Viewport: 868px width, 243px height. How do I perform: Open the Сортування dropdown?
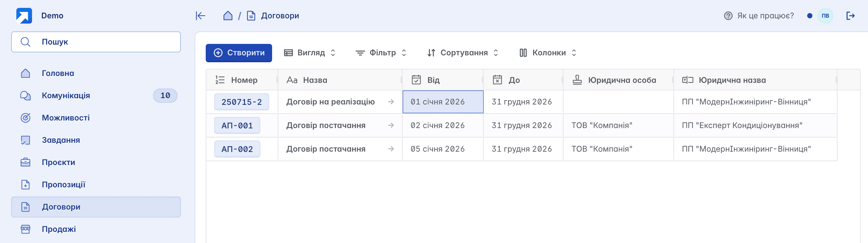click(463, 53)
